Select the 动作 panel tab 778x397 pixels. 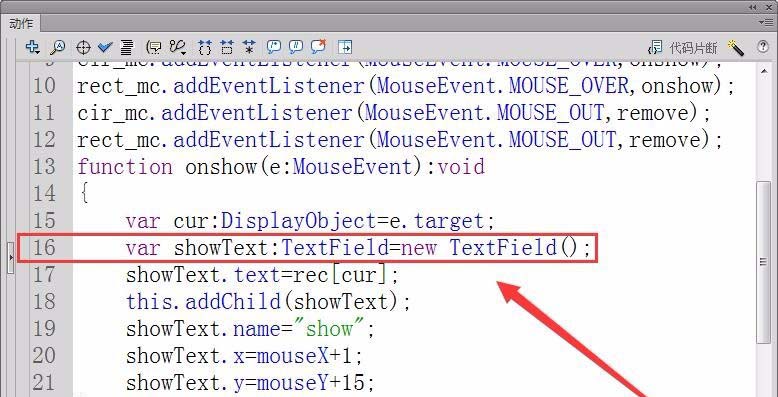point(21,23)
